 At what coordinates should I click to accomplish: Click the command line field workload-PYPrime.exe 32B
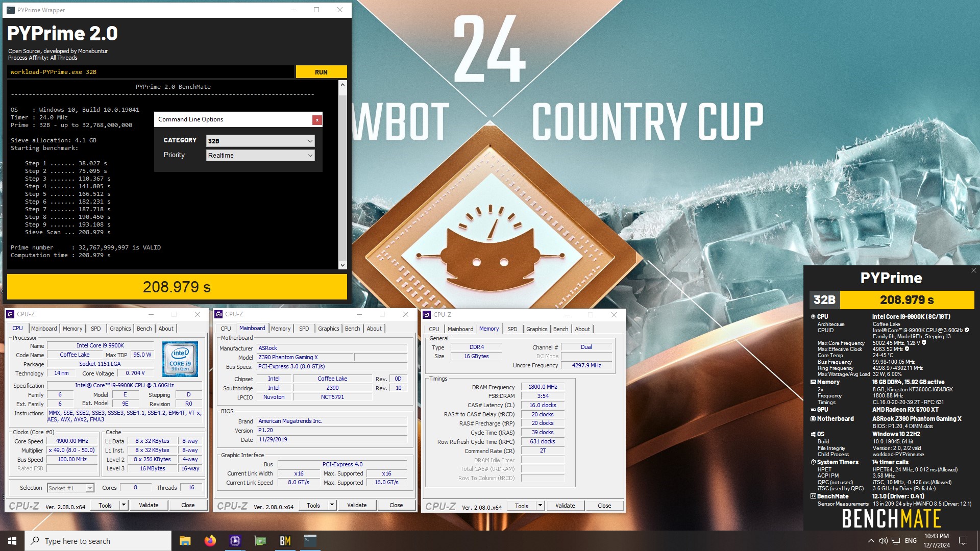151,72
